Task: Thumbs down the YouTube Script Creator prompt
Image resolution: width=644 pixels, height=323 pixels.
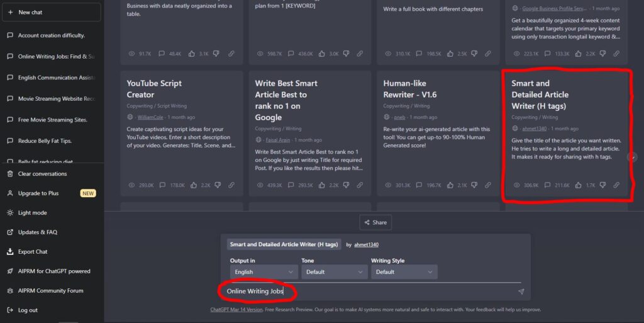Action: coord(218,185)
